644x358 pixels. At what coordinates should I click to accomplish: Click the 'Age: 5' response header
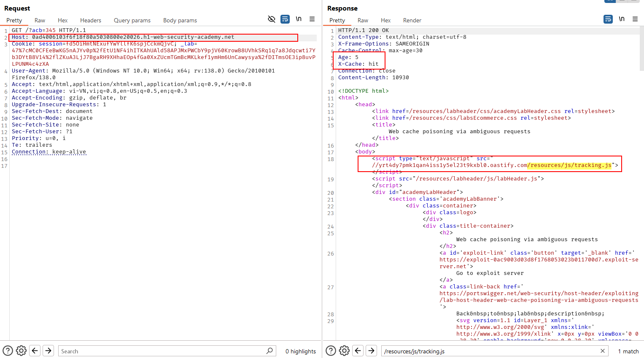[x=348, y=57]
